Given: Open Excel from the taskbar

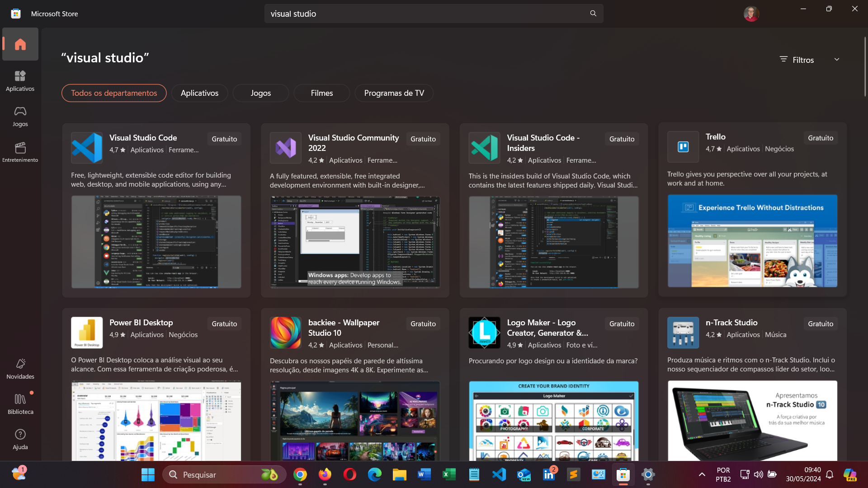Looking at the screenshot, I should coord(449,474).
